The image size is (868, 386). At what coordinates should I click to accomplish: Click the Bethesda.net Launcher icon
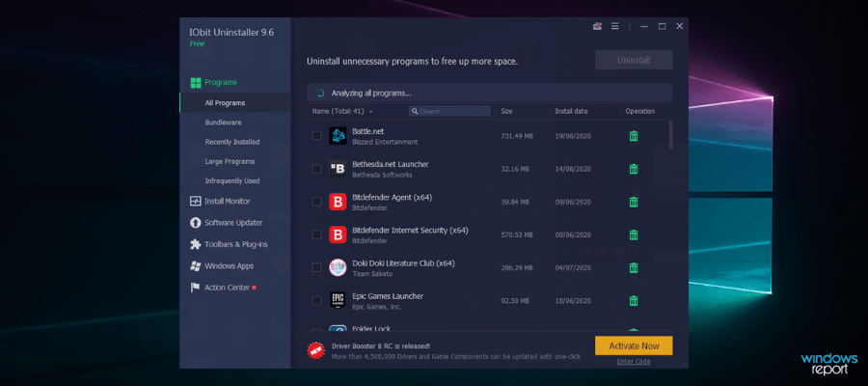pos(338,169)
